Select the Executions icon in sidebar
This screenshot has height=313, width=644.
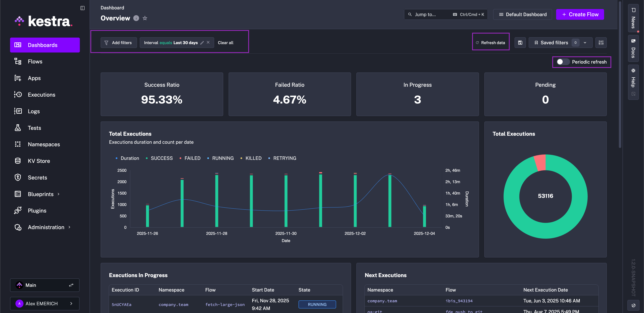[x=41, y=94]
